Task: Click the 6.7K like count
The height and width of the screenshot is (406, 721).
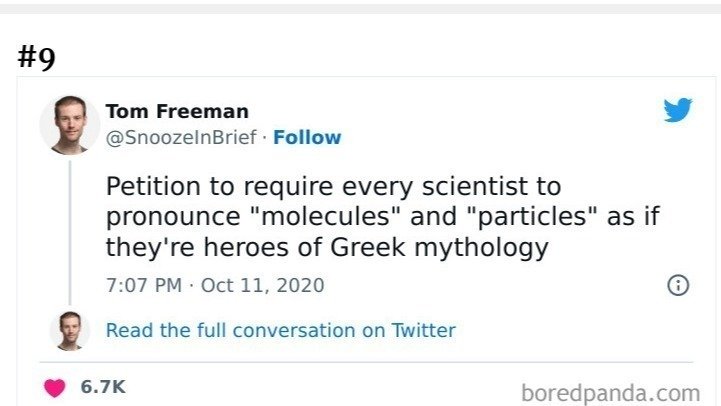Action: [103, 387]
